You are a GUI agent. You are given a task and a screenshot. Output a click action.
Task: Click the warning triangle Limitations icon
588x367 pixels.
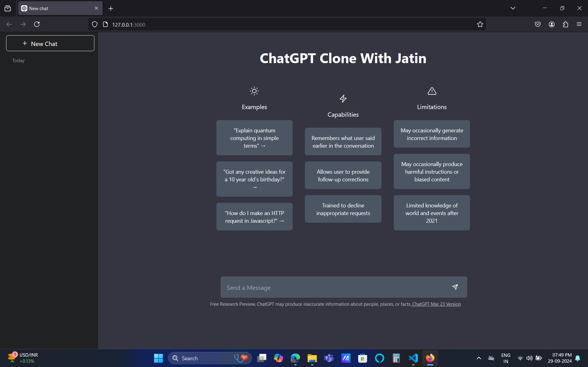432,91
